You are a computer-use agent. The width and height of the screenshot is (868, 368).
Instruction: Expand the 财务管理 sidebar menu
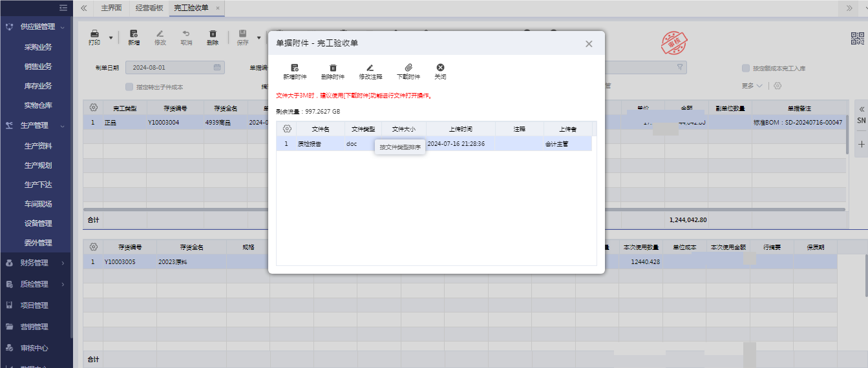pyautogui.click(x=63, y=263)
